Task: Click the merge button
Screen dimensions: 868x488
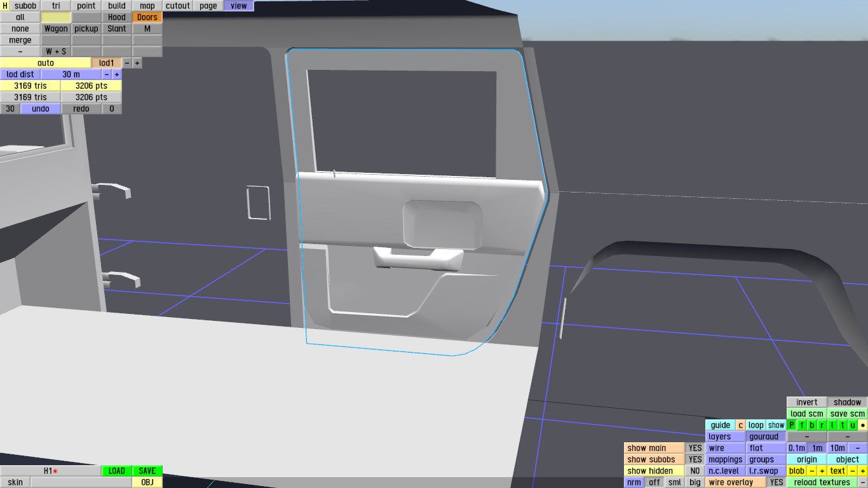Action: click(x=20, y=40)
